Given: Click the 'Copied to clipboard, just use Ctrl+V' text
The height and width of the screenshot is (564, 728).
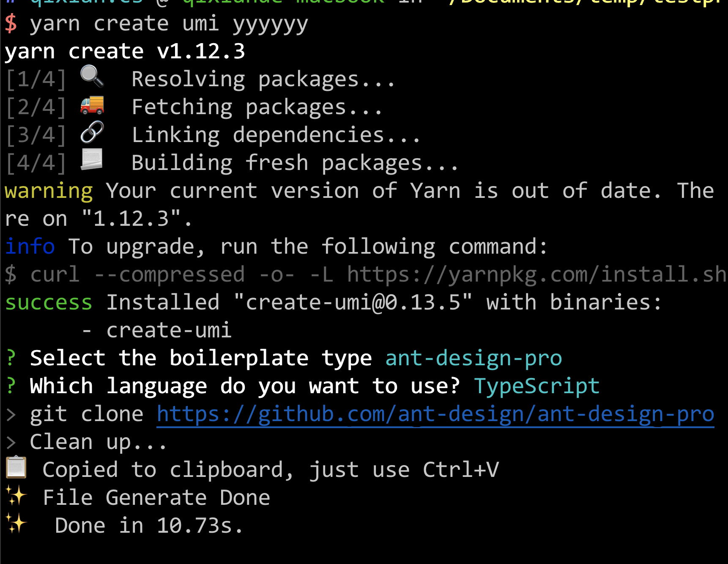Looking at the screenshot, I should click(271, 470).
